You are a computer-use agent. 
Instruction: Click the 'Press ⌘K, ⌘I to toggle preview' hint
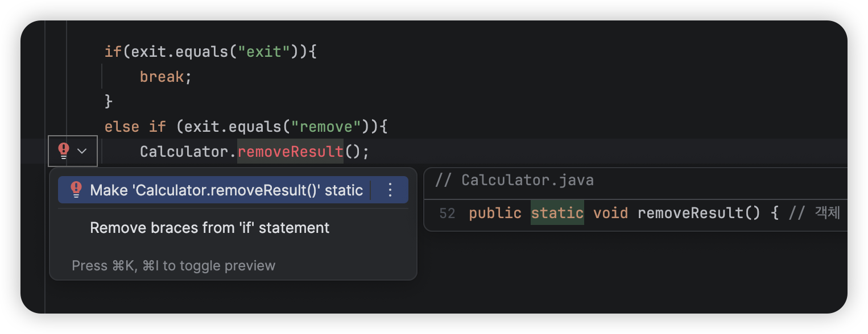173,265
